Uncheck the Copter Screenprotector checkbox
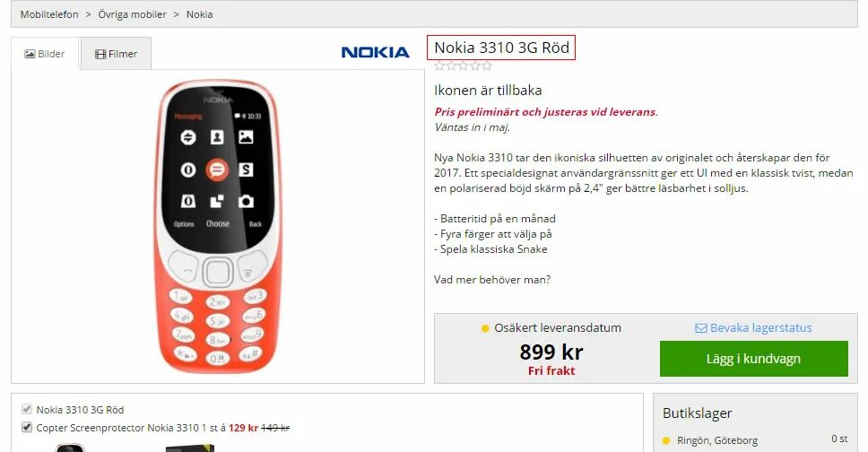868x452 pixels. [x=27, y=427]
